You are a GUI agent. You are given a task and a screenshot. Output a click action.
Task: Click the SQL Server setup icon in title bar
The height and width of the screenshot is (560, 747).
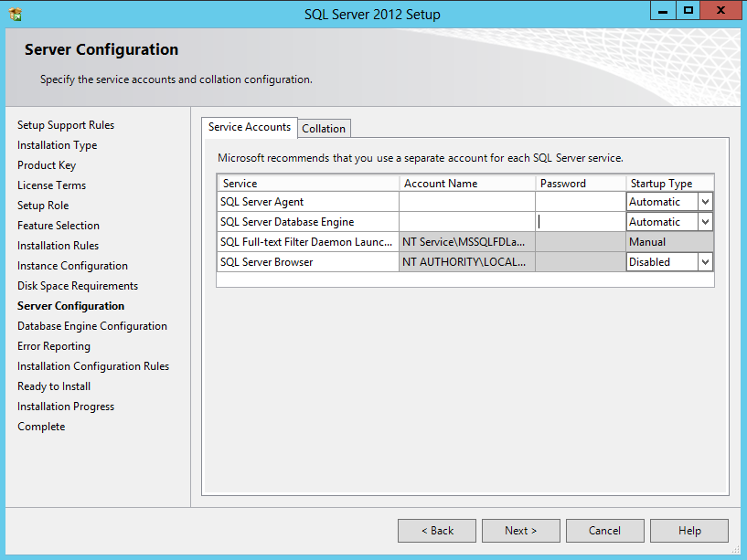click(16, 15)
